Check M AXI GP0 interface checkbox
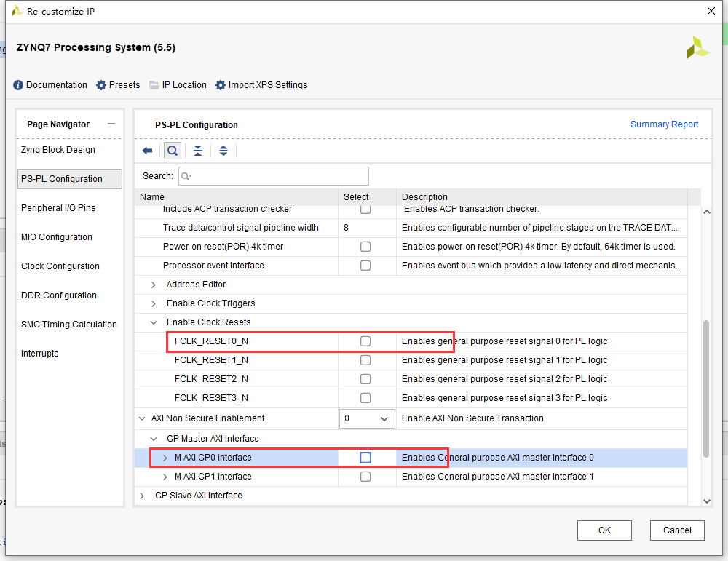 365,458
